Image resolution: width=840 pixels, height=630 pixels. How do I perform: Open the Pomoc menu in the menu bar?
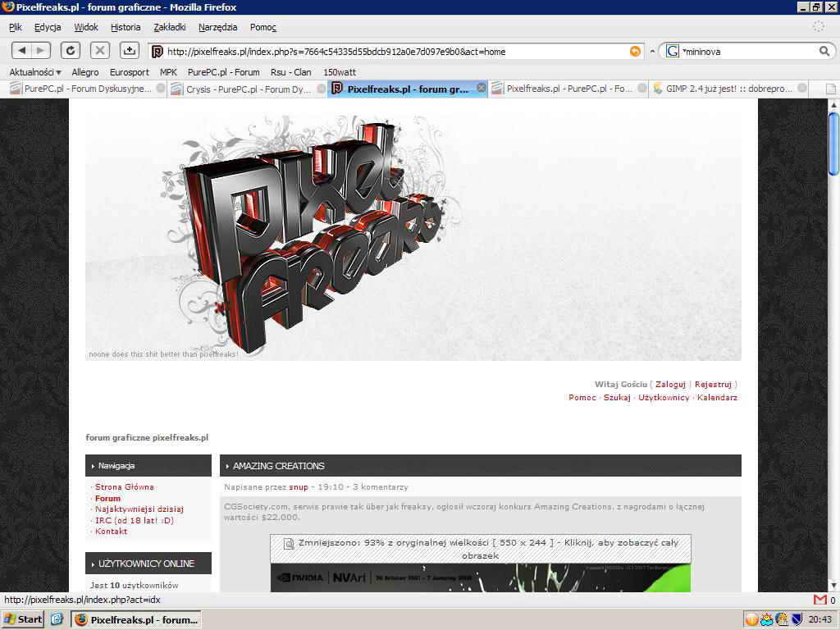[263, 27]
